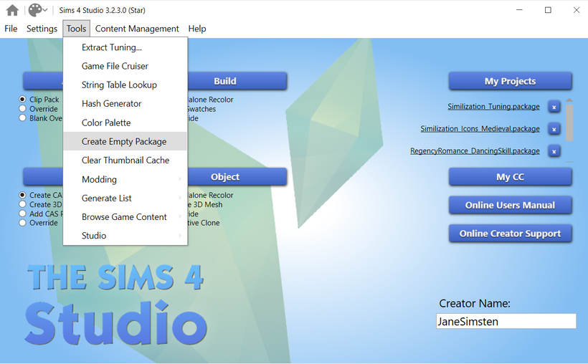The height and width of the screenshot is (364, 588).
Task: Click x button beside RegencyRomance_DancingSkill.package
Action: point(554,151)
